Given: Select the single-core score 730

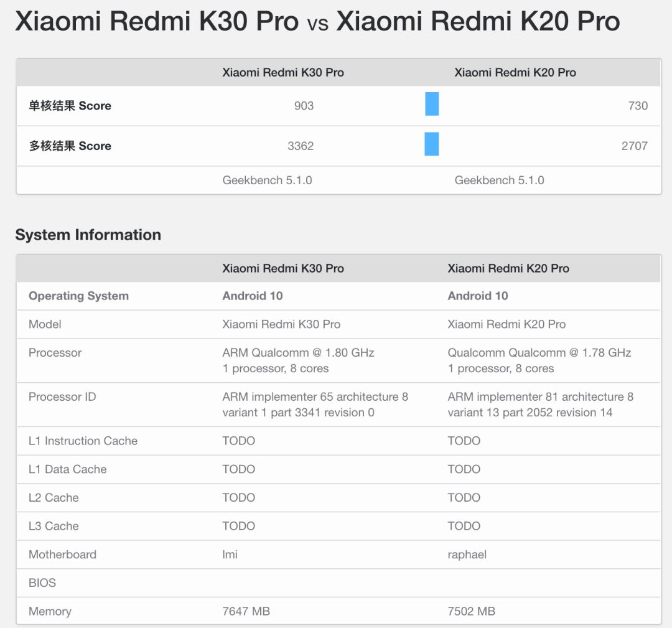Looking at the screenshot, I should point(638,106).
